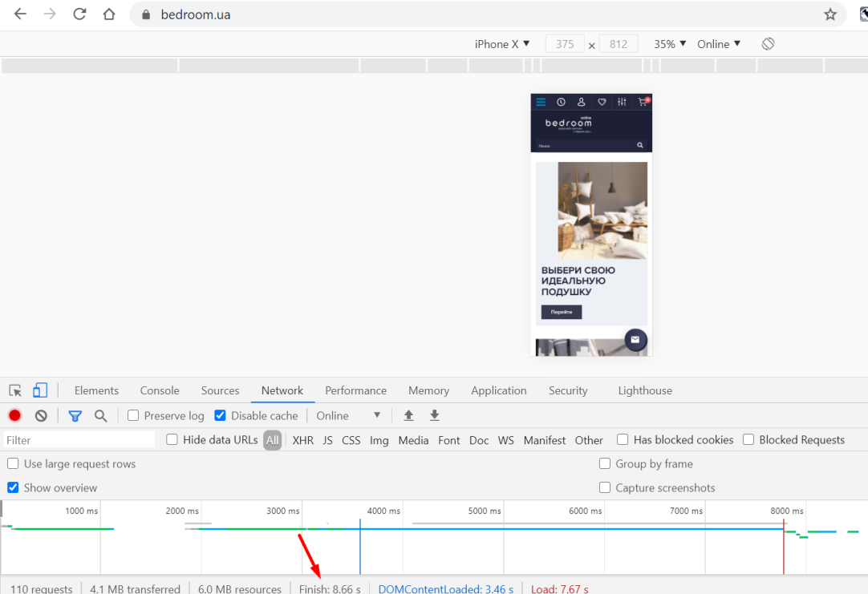Filter requests by WS
Screen dimensions: 868x594
tap(506, 440)
